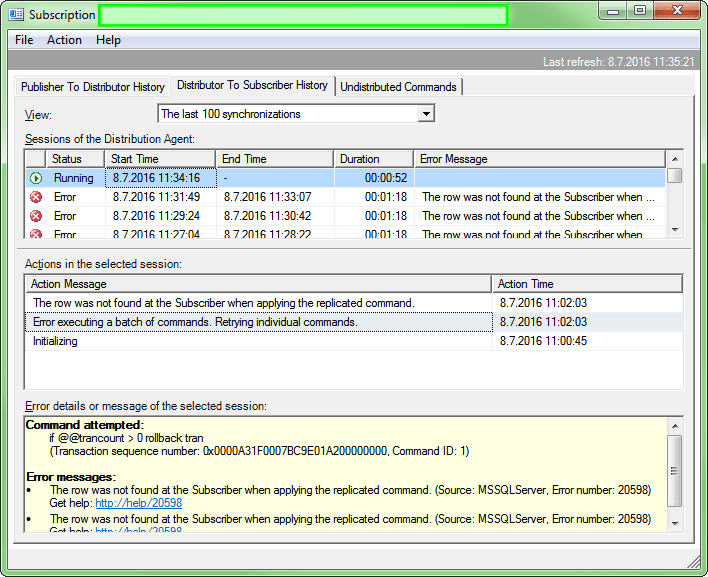Image resolution: width=708 pixels, height=577 pixels.
Task: Click the Action Message column header
Action: [258, 284]
